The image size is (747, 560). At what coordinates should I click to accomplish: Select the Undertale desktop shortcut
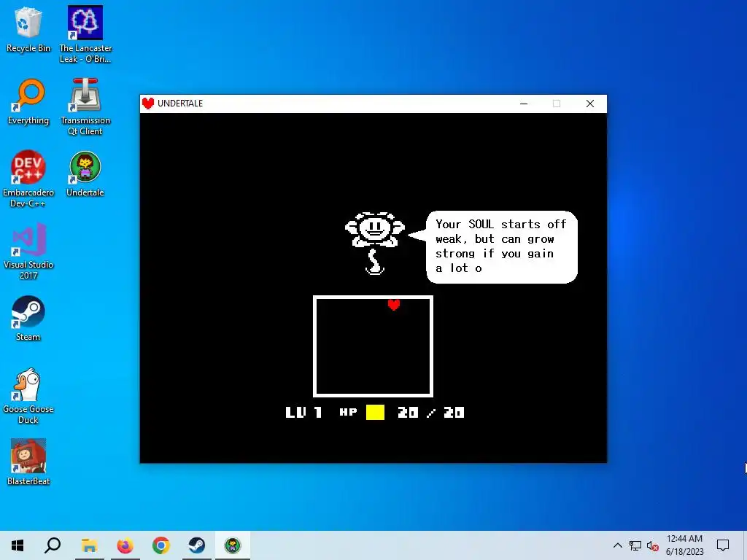tap(85, 174)
